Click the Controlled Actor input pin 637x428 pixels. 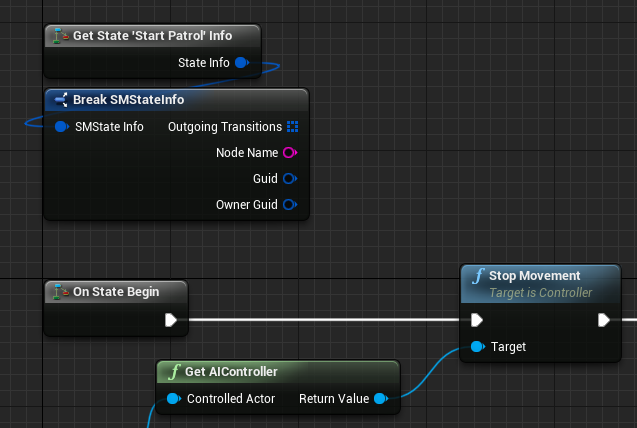coord(173,399)
